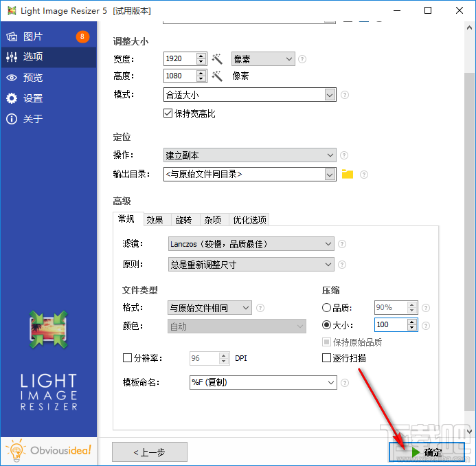Open help icon beside 操作 dropdown
Image resolution: width=476 pixels, height=466 pixels.
click(x=344, y=155)
